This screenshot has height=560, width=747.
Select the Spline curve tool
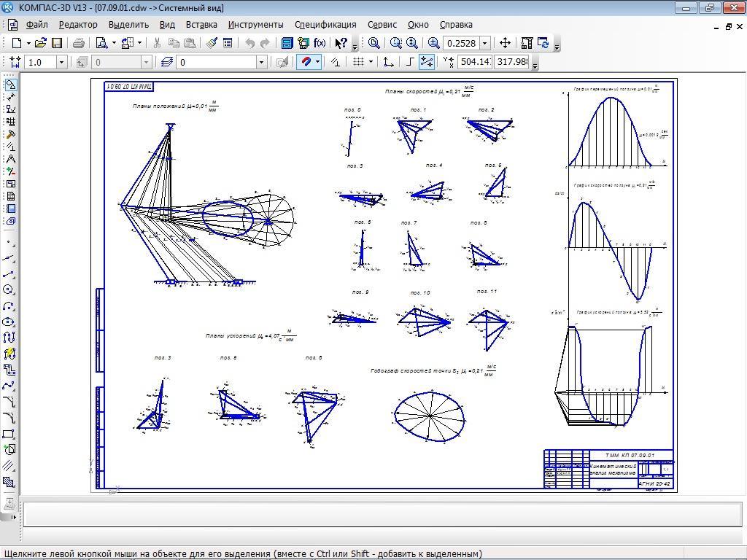point(9,386)
